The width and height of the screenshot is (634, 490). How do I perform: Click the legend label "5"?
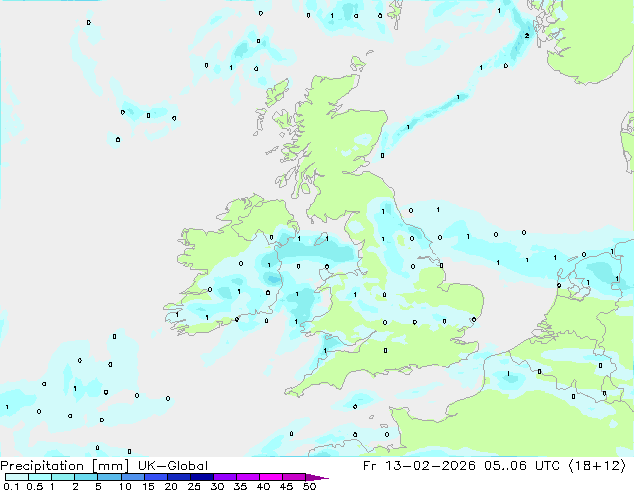(x=98, y=486)
